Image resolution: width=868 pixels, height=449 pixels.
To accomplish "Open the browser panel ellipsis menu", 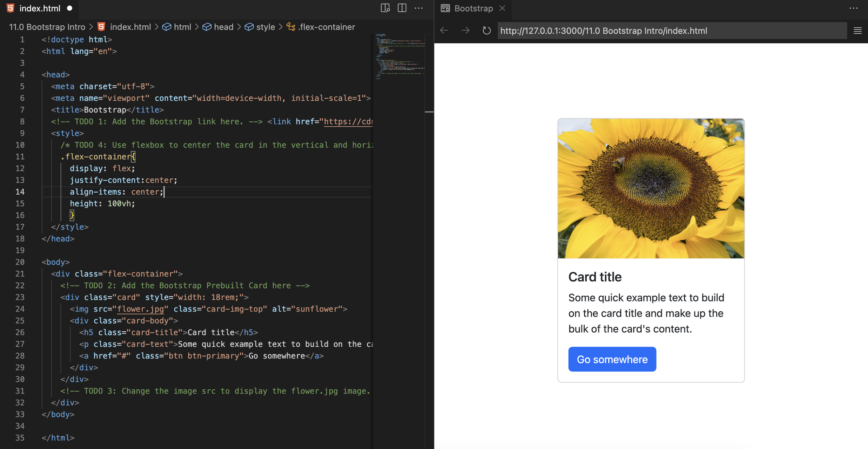I will 853,8.
